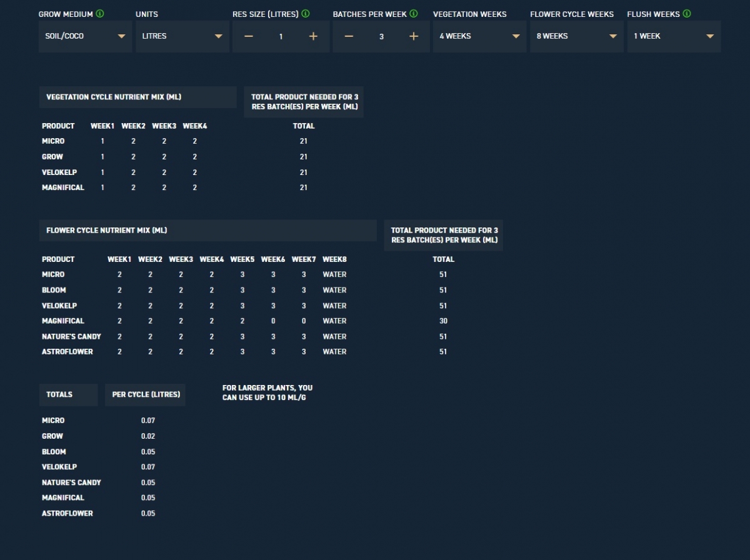Click flower Magnifical total value 30
Viewport: 750px width, 560px height.
tap(443, 321)
